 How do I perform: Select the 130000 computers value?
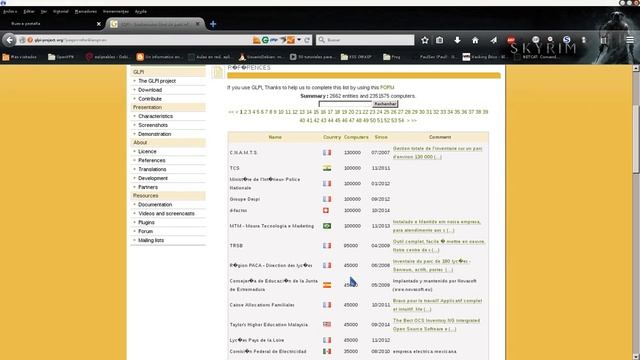pyautogui.click(x=352, y=153)
